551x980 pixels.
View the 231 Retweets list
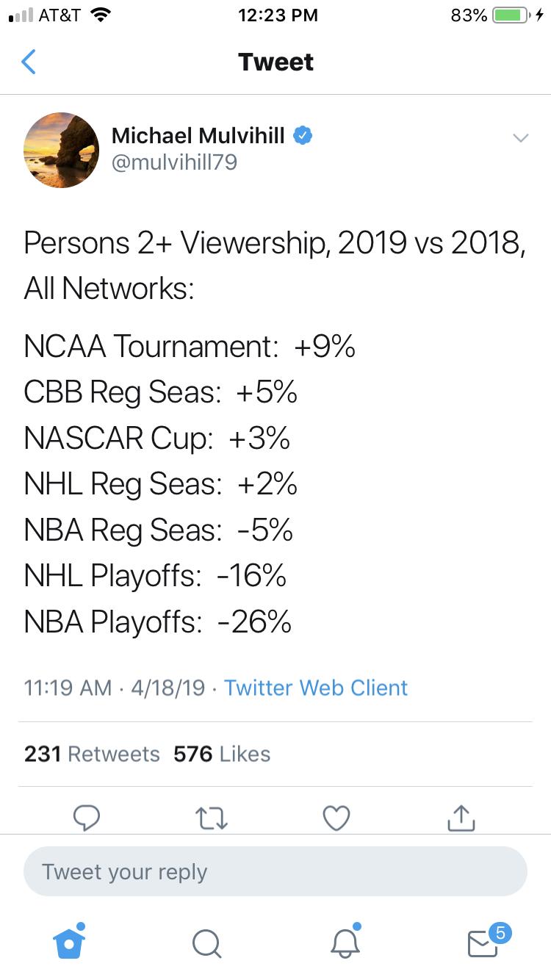[92, 754]
